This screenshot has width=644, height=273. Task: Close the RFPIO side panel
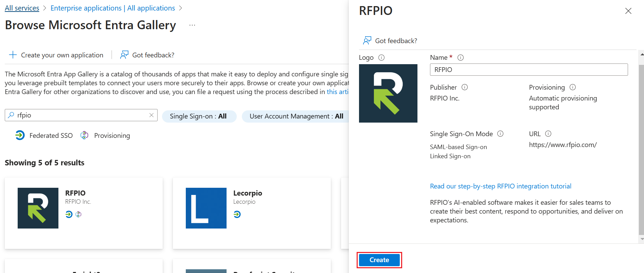click(628, 11)
